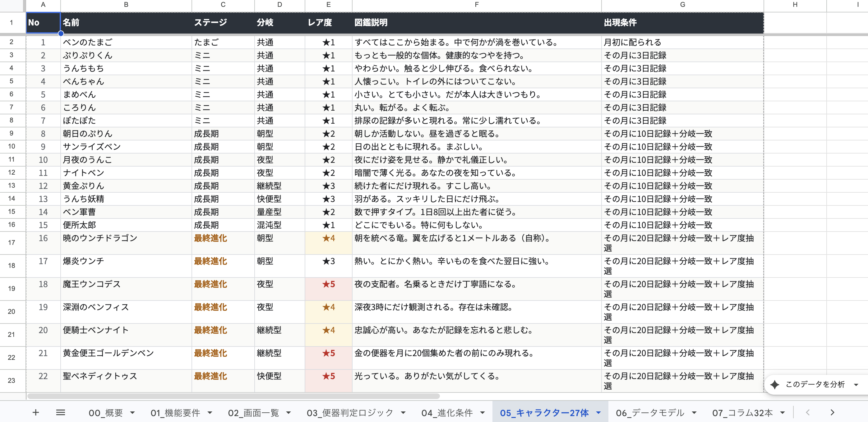Select column A header
868x422 pixels.
click(43, 5)
